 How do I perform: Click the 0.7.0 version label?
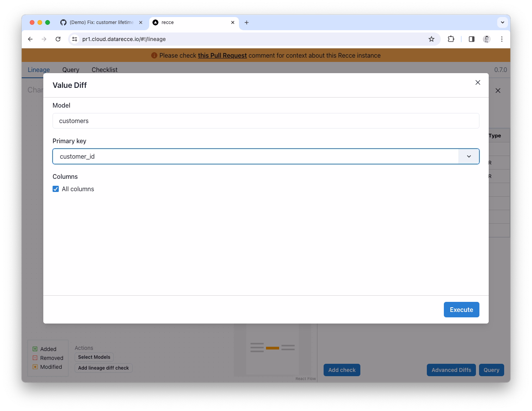click(x=501, y=70)
